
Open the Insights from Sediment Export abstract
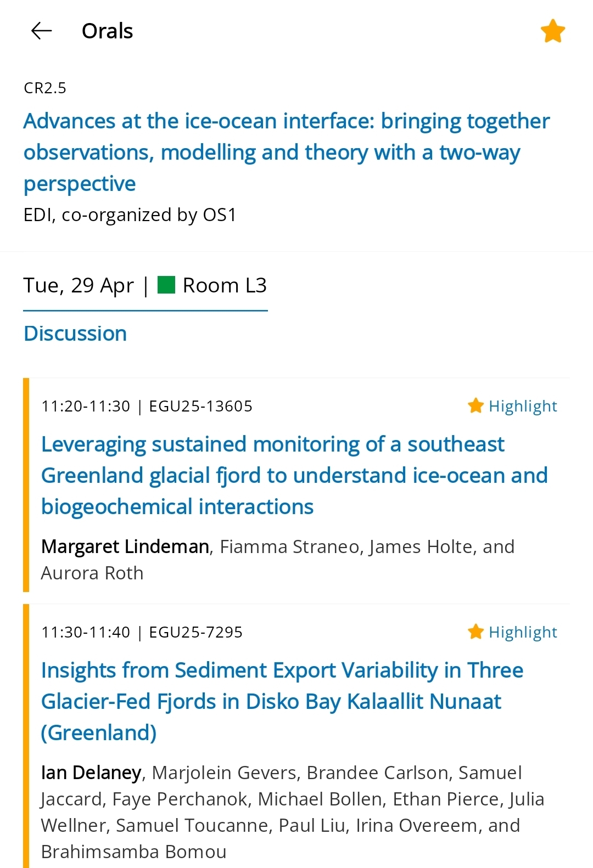[282, 701]
